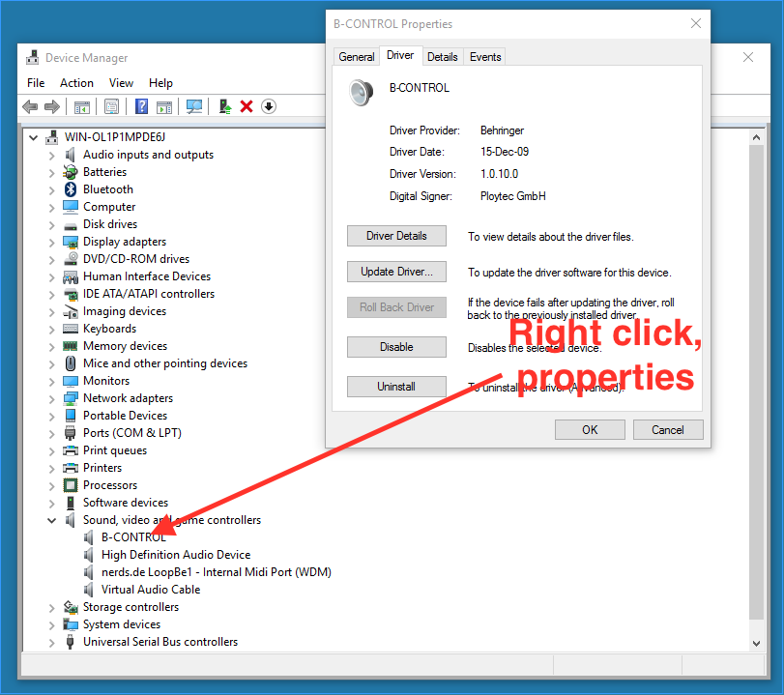Click the blue question mark Help icon
784x695 pixels.
coord(141,106)
